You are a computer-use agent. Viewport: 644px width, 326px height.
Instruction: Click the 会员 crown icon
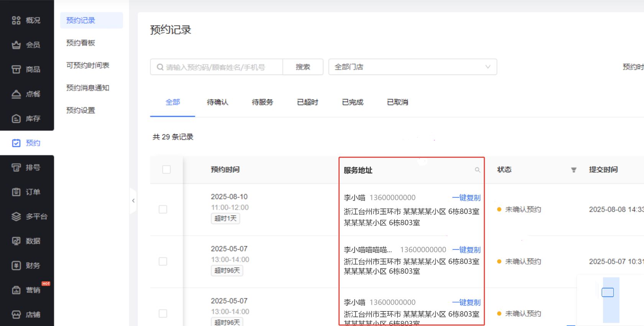pyautogui.click(x=16, y=45)
